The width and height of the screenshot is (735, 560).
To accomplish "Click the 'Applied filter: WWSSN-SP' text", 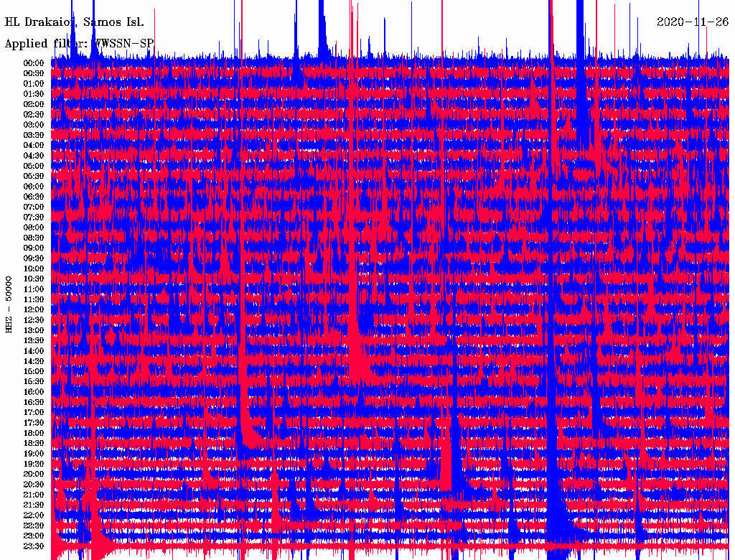I will tap(79, 44).
